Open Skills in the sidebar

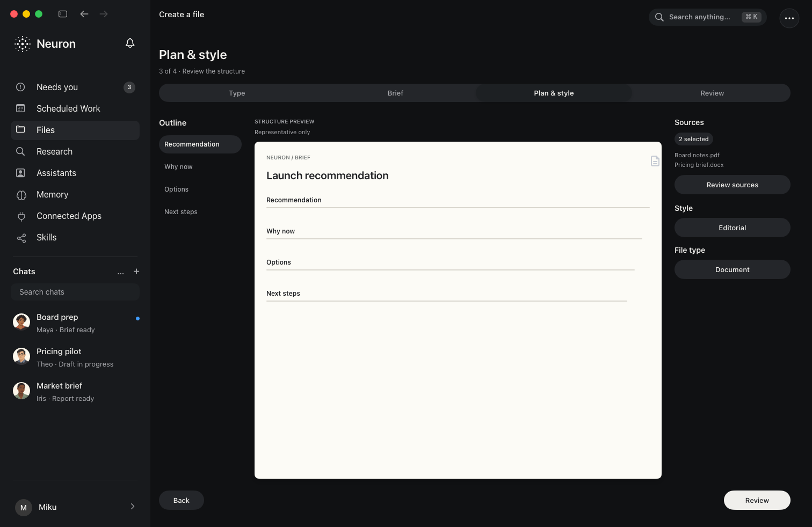(x=75, y=237)
